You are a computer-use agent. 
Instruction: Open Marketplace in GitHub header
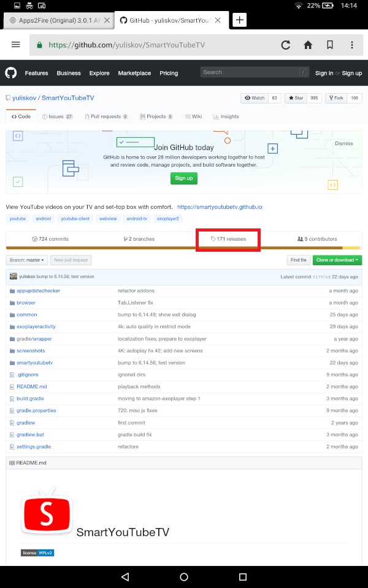tap(134, 73)
